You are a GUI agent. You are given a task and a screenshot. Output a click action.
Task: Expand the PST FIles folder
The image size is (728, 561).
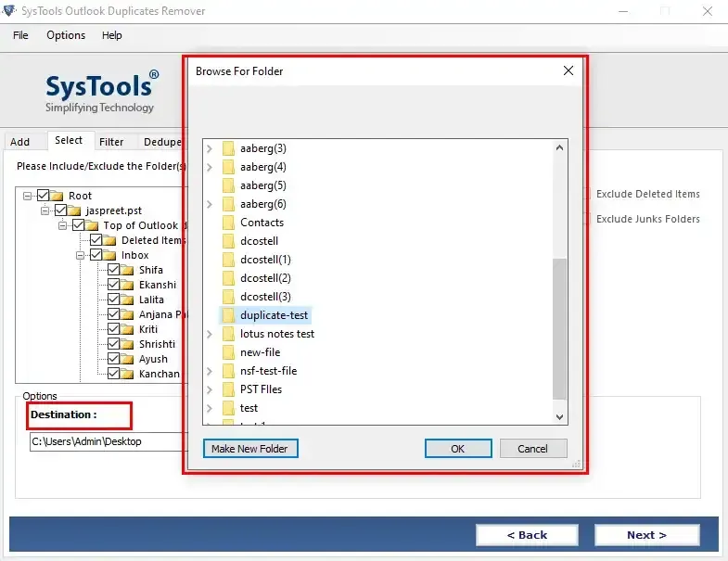pyautogui.click(x=210, y=389)
